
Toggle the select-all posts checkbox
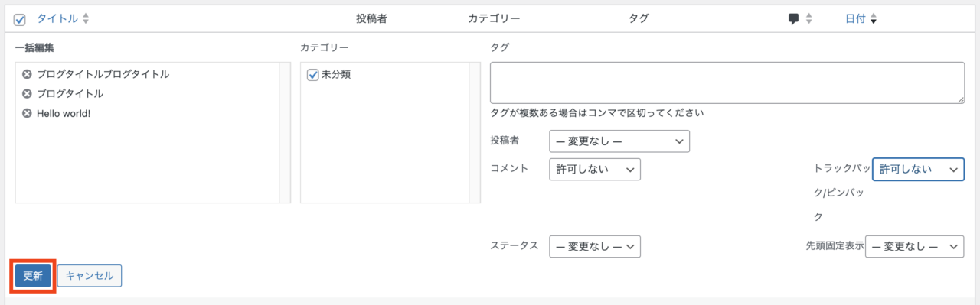click(x=20, y=19)
